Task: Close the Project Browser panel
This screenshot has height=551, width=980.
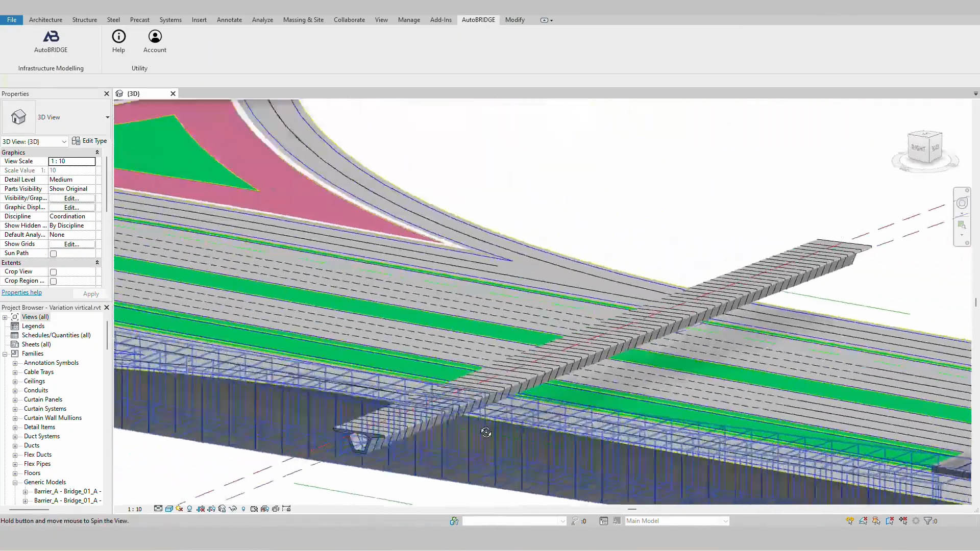Action: pos(107,307)
